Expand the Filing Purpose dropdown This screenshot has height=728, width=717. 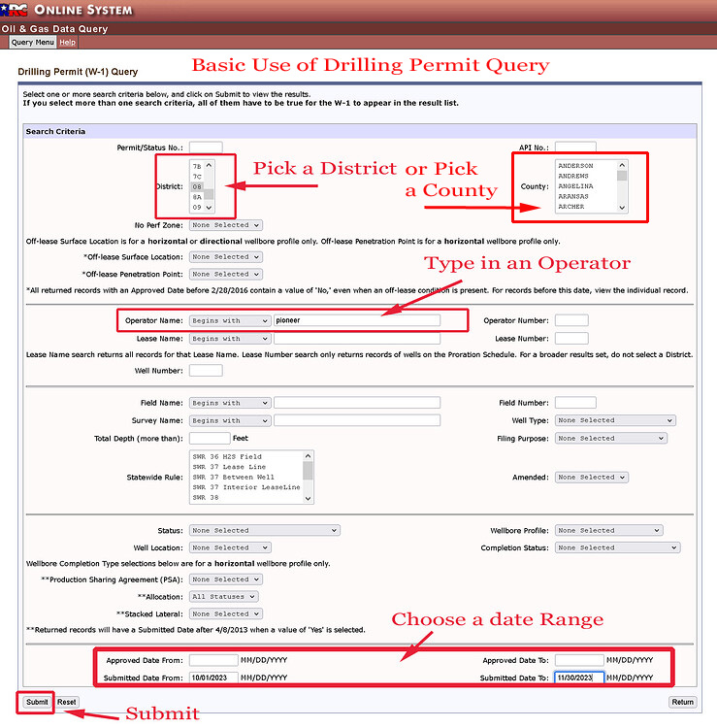pos(611,439)
